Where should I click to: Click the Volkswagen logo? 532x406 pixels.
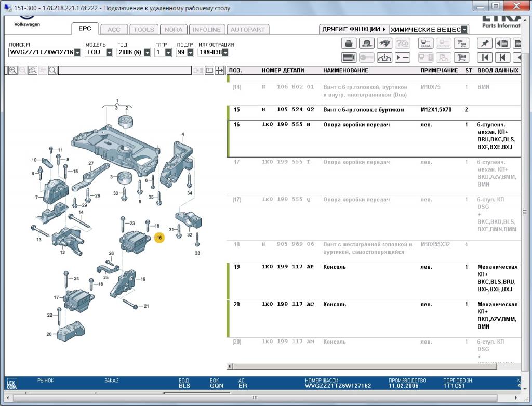(27, 20)
